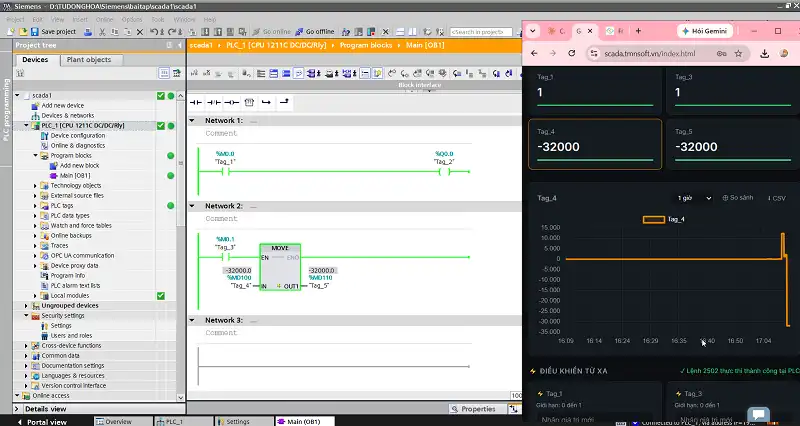Screen dimensions: 800x426
Task: Insert an empty box instruction
Action: [x=249, y=103]
